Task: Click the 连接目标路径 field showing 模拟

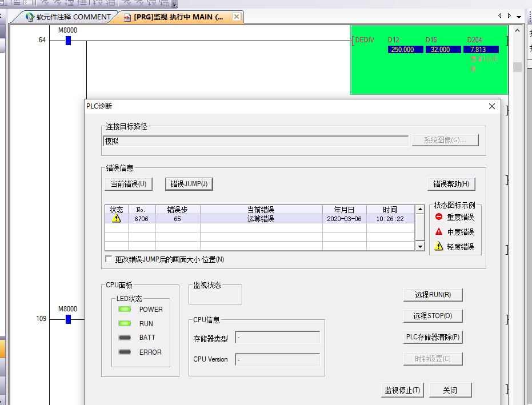Action: point(255,141)
